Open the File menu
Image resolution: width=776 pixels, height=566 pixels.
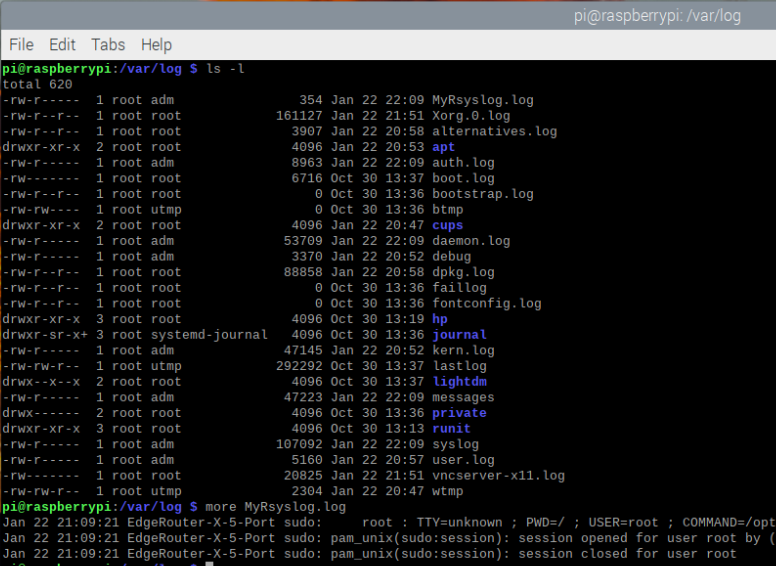tap(21, 45)
